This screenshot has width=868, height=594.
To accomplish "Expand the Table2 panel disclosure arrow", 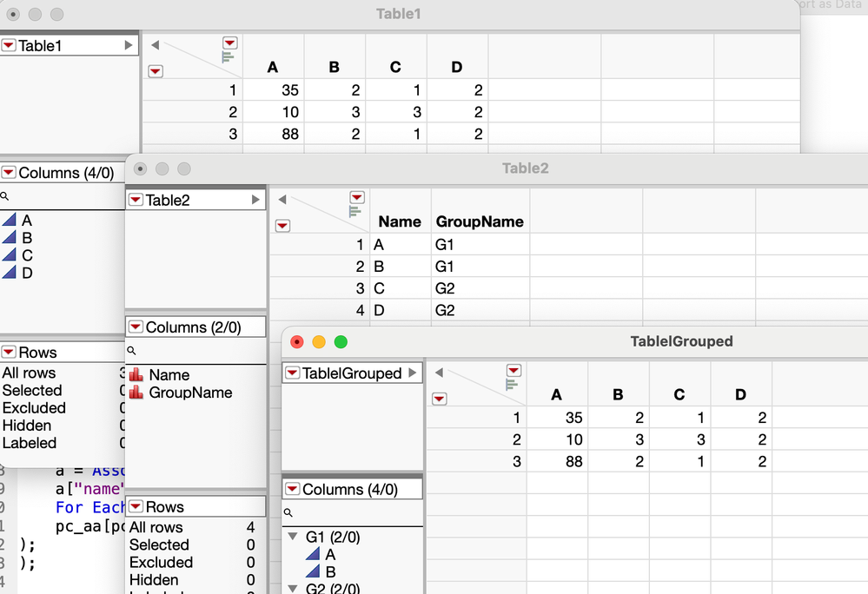I will pyautogui.click(x=255, y=200).
